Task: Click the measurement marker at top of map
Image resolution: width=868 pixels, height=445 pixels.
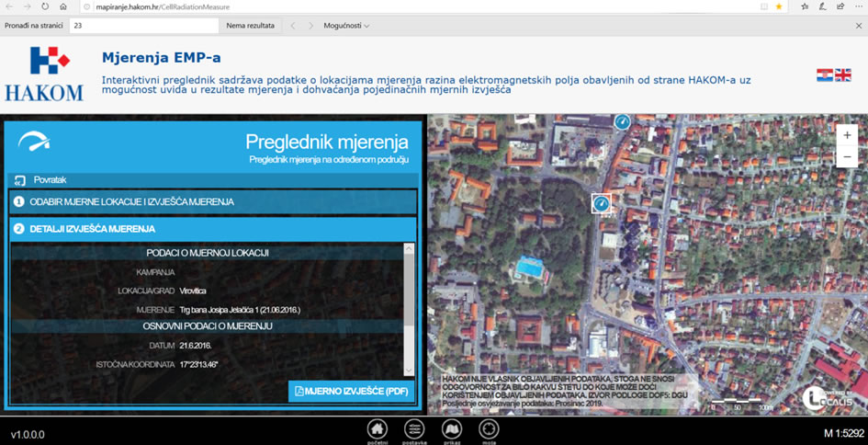Action: click(x=622, y=121)
